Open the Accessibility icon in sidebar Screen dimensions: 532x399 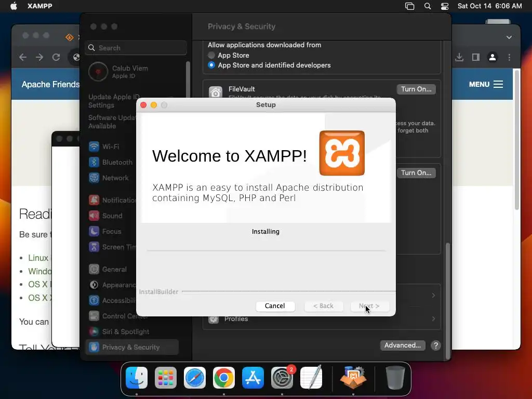pos(94,301)
